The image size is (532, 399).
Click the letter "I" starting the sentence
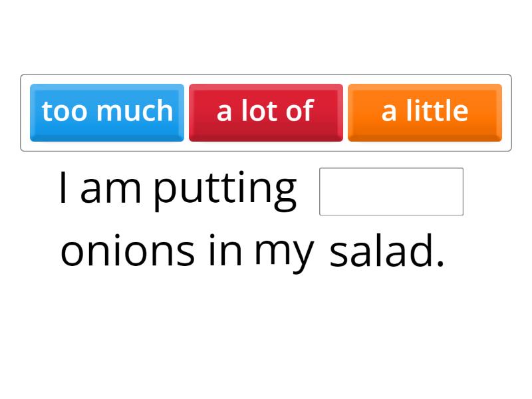63,188
